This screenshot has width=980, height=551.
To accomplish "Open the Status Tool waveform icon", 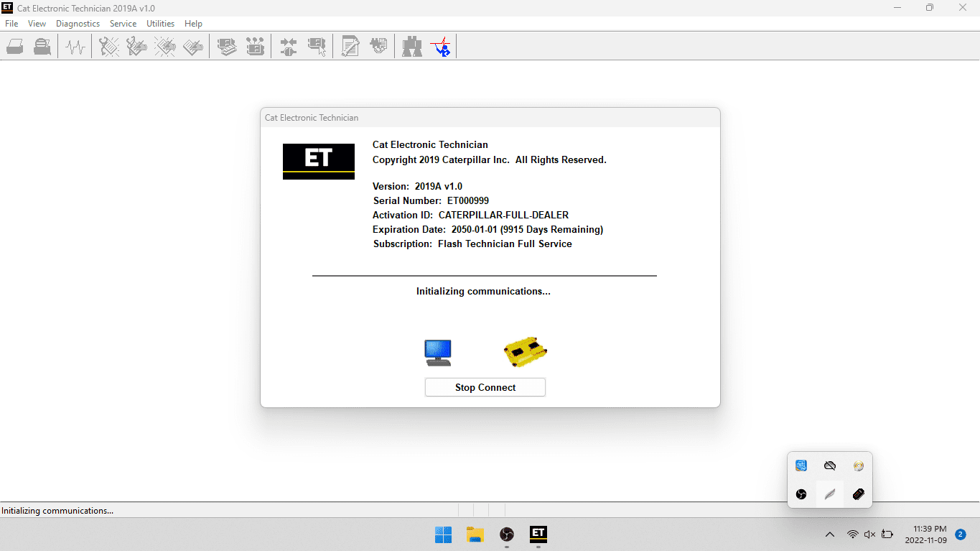I will (75, 47).
